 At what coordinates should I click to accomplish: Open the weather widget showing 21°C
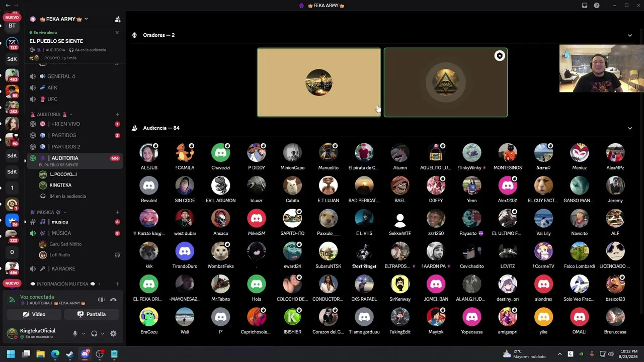(524, 354)
